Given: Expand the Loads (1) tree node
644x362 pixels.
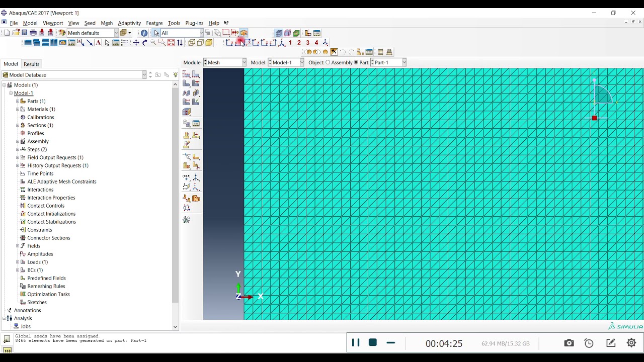Looking at the screenshot, I should coord(18,262).
